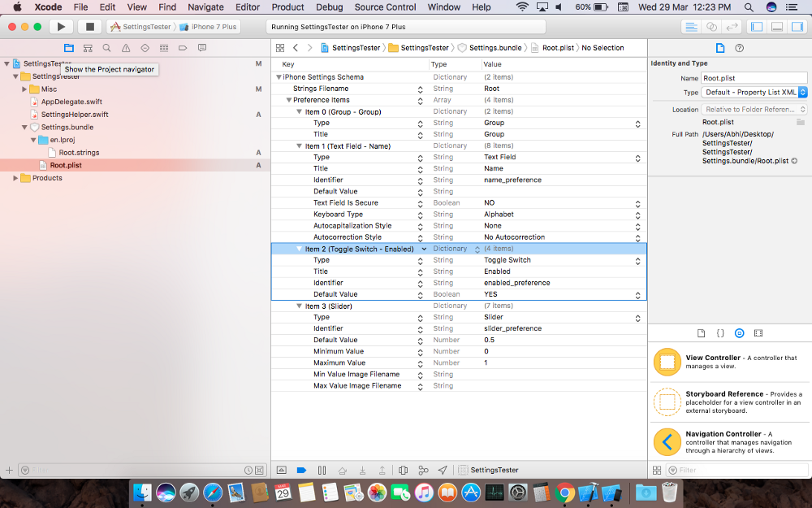Go back in editor history

(296, 48)
